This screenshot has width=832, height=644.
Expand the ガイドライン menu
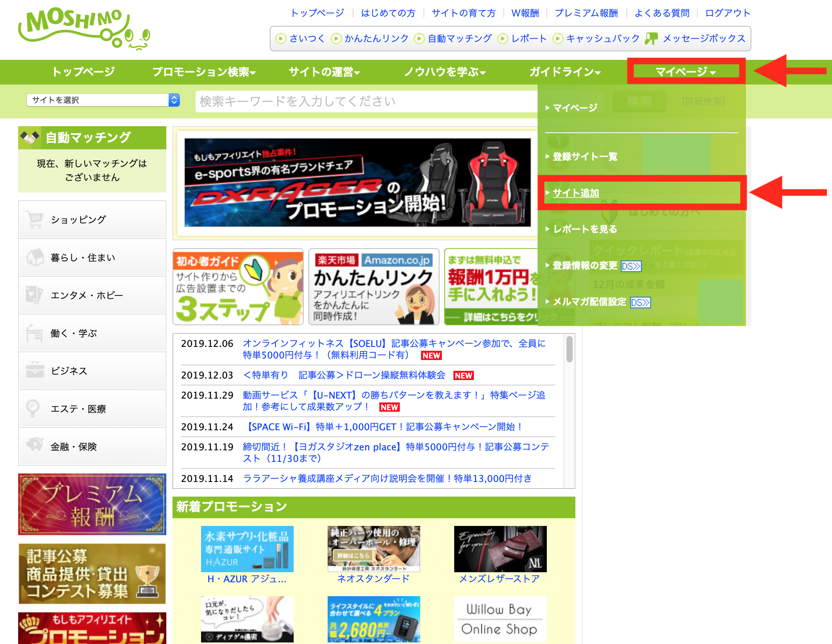click(565, 72)
